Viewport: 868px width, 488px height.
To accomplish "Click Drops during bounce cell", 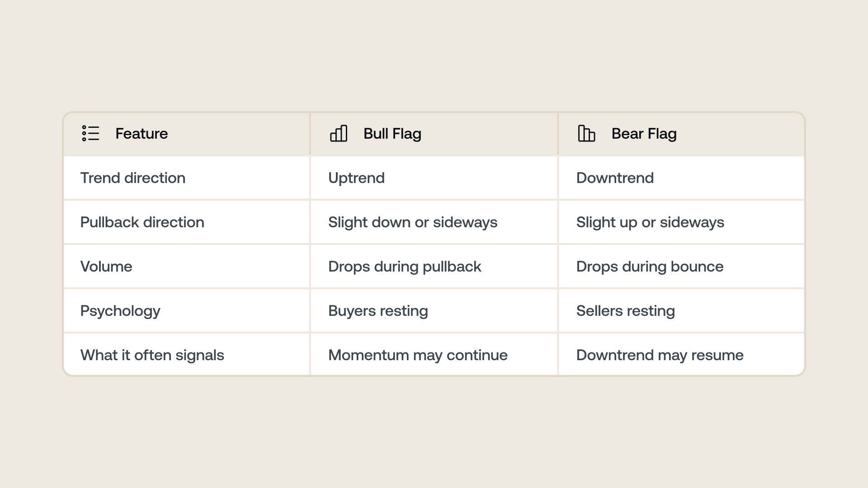I will pyautogui.click(x=650, y=266).
